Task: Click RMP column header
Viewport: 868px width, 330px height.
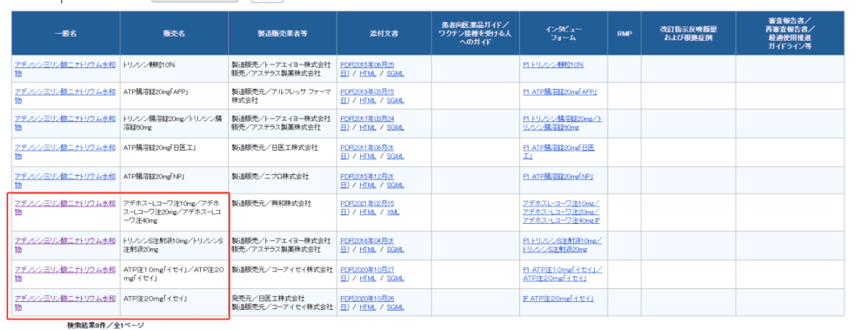Action: tap(624, 33)
